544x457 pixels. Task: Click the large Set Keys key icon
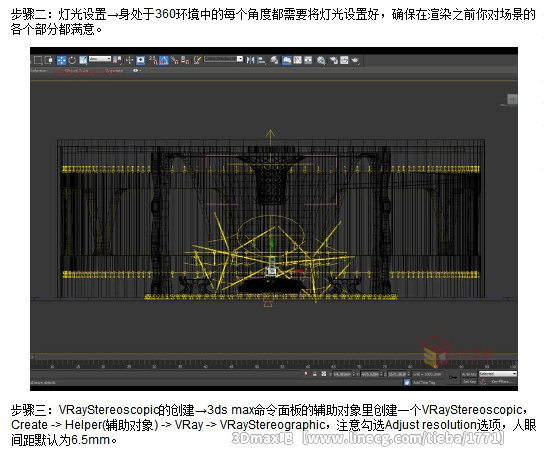click(x=452, y=378)
